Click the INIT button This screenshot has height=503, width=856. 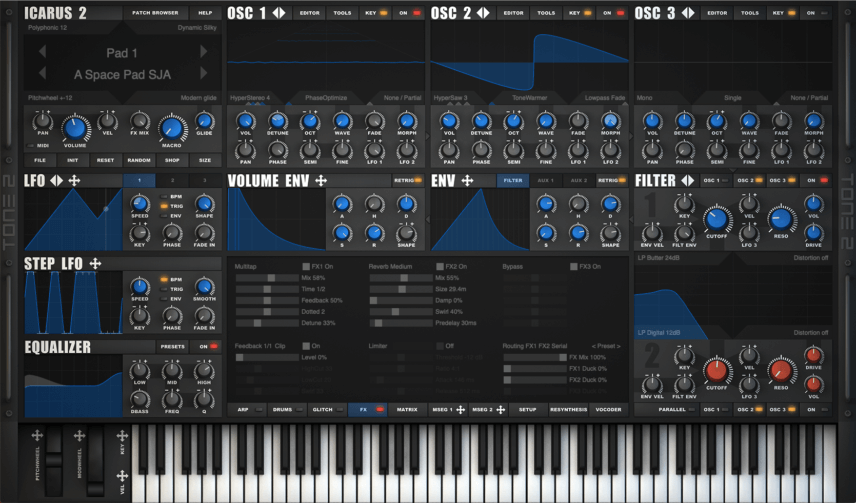(x=73, y=160)
